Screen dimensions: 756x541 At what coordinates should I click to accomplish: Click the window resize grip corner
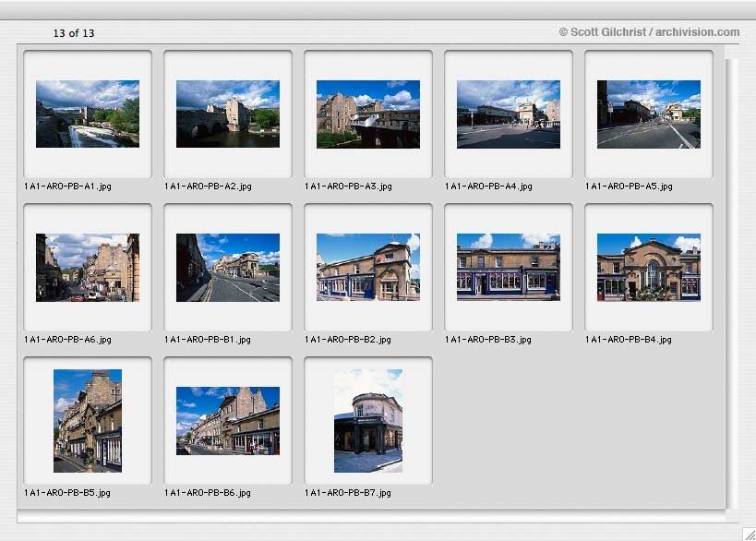(x=749, y=535)
